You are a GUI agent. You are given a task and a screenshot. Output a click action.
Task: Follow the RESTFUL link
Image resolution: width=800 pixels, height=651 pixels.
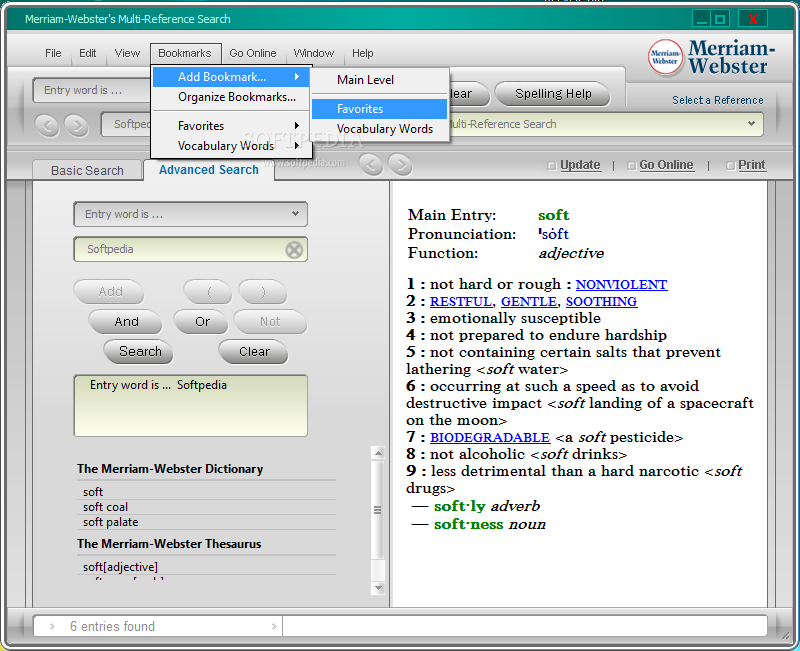coord(461,302)
